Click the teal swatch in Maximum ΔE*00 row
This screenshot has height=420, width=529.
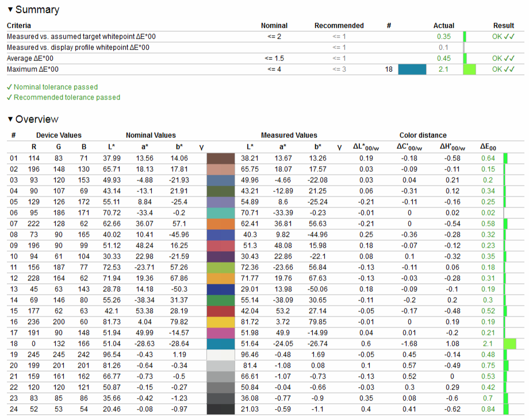coord(412,70)
